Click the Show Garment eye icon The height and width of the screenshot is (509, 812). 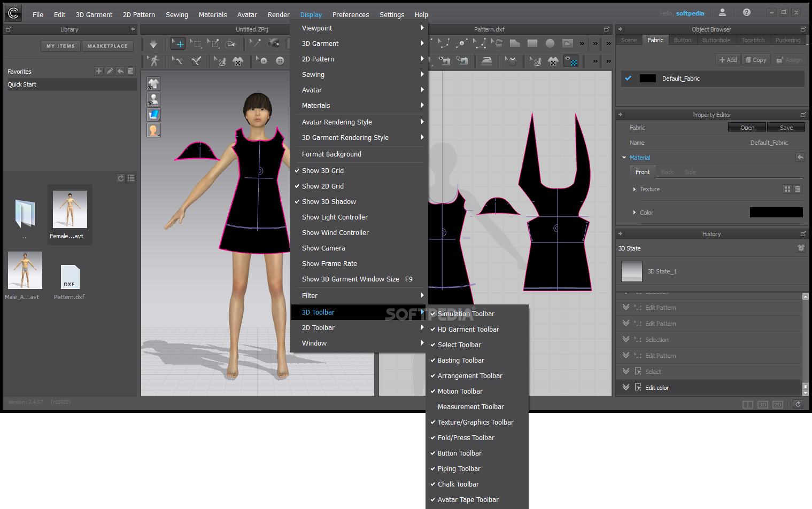click(153, 84)
